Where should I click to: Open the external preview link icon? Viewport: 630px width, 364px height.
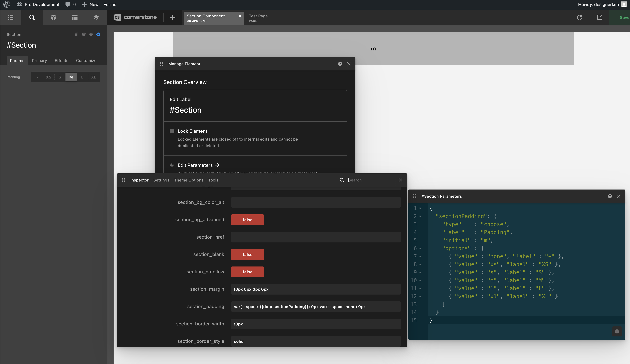click(599, 17)
